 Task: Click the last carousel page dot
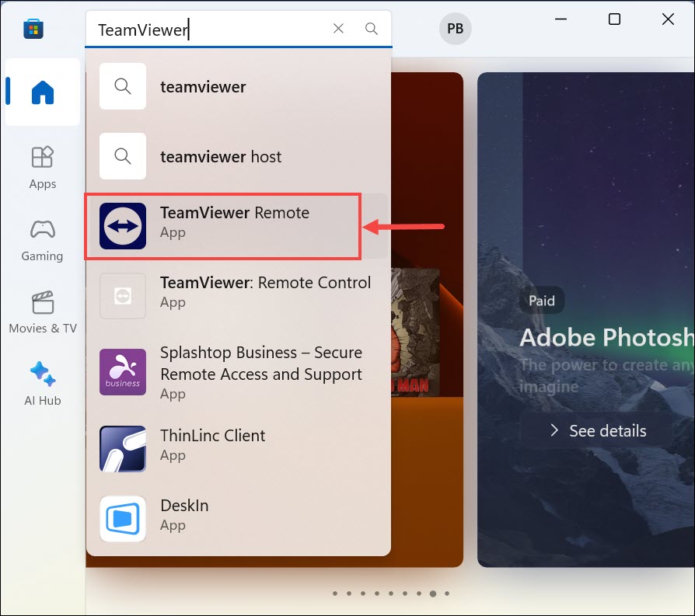point(446,593)
